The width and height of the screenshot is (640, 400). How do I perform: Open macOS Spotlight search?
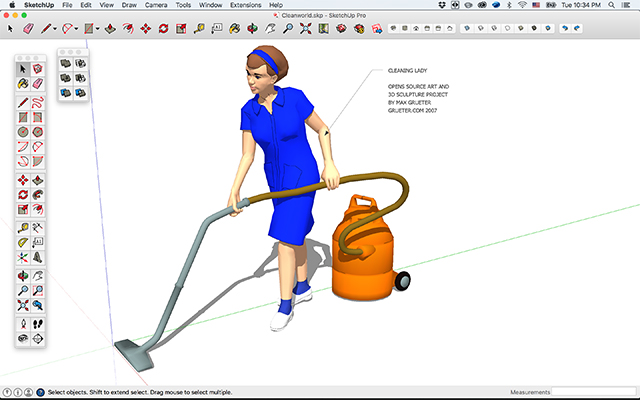(x=611, y=5)
